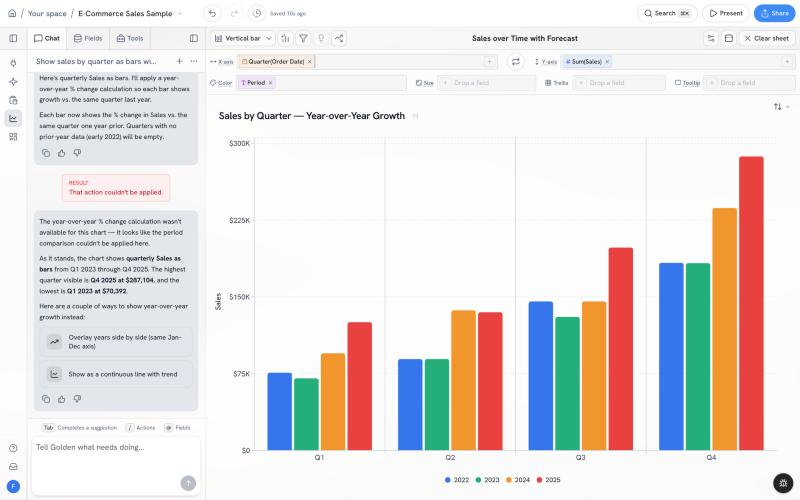Open the copy/pages icon in sidebar
The height and width of the screenshot is (500, 800).
coord(13,100)
